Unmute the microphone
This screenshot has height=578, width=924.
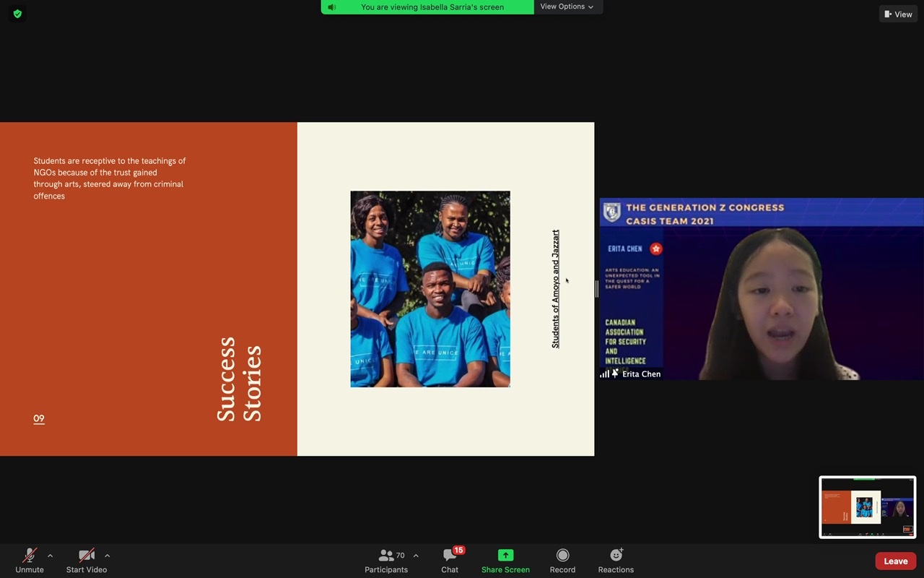[30, 561]
